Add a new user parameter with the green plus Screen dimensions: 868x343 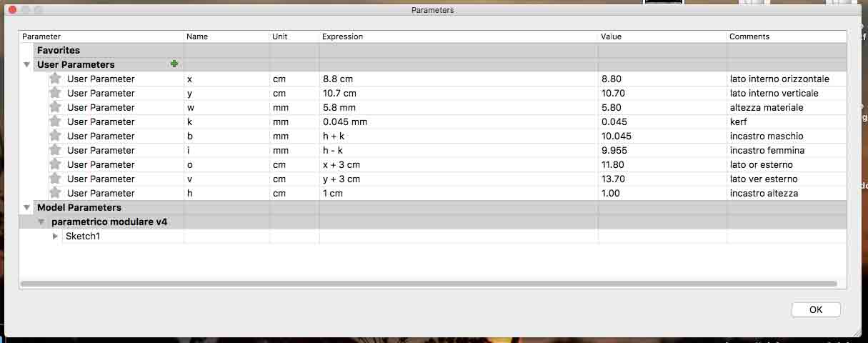coord(174,64)
